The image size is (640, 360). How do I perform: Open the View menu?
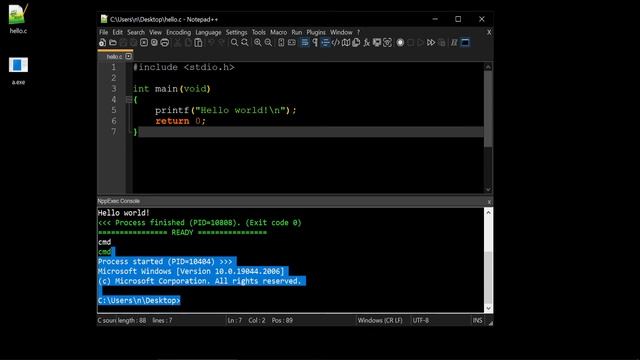point(155,32)
